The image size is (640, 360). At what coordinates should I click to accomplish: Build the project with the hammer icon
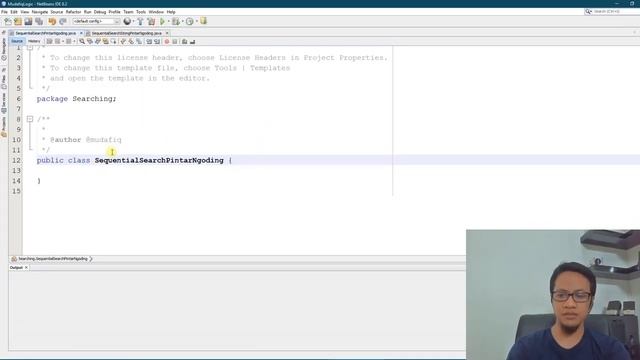[x=140, y=21]
